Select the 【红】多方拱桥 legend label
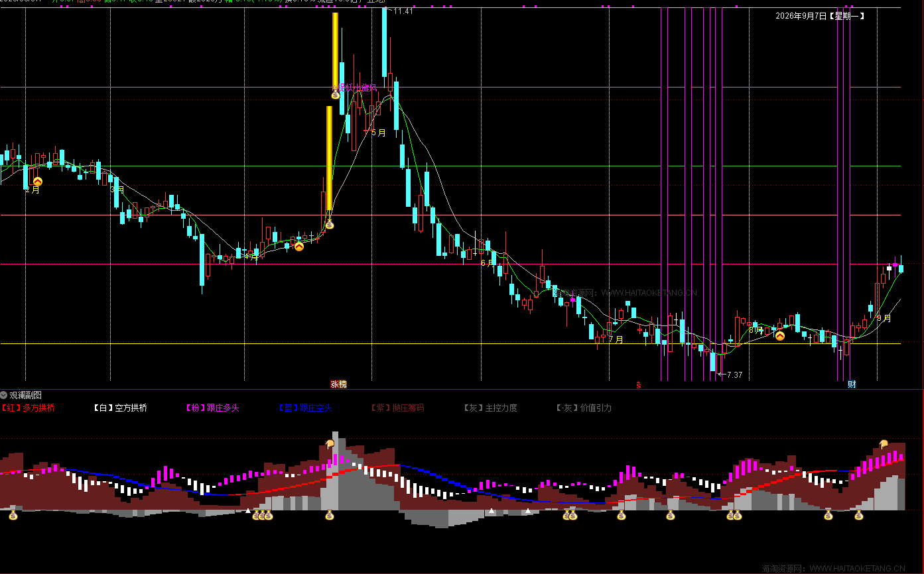Image resolution: width=924 pixels, height=574 pixels. [28, 408]
